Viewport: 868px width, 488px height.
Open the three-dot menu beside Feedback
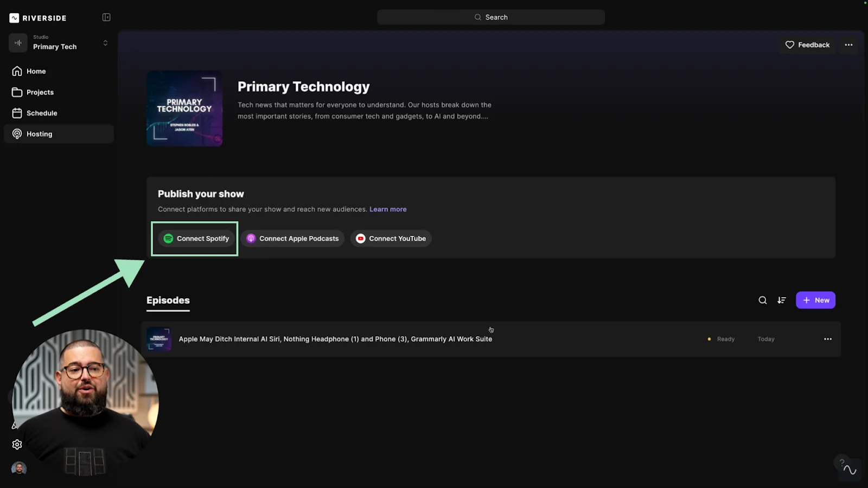tap(848, 45)
